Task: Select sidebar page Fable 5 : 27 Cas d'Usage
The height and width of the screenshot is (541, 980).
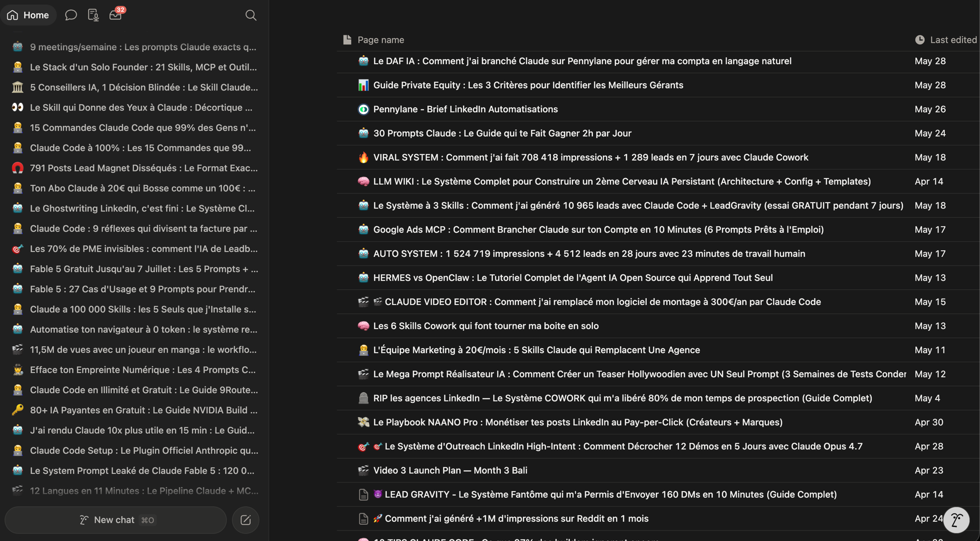Action: pyautogui.click(x=135, y=289)
